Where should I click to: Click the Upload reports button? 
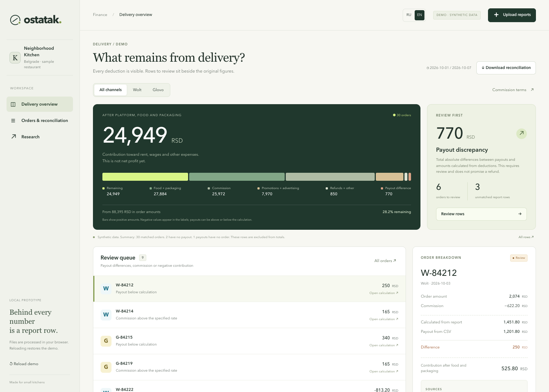click(x=512, y=15)
